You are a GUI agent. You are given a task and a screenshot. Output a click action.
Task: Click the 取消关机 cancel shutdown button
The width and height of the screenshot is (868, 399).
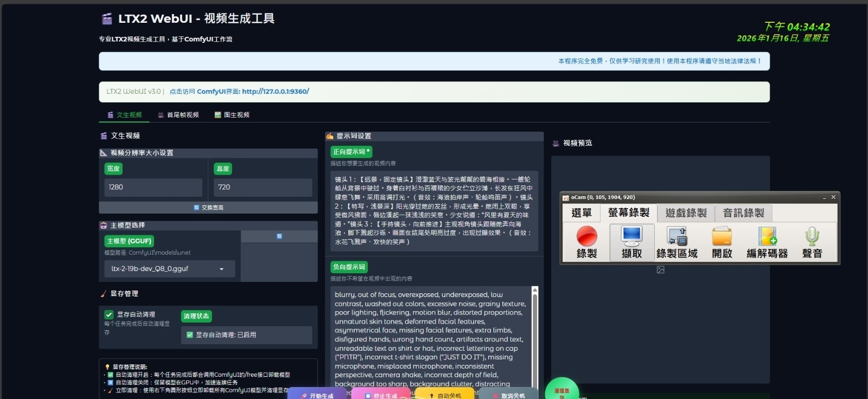(509, 395)
